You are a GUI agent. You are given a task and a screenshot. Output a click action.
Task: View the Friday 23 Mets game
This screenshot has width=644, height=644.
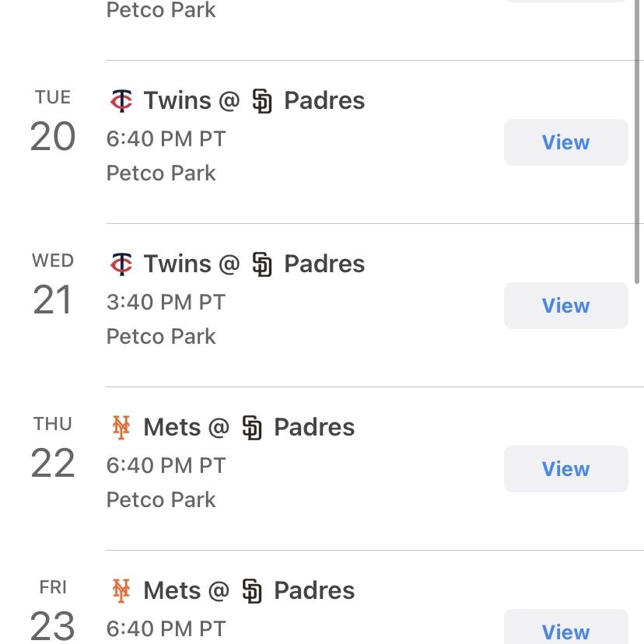coord(565,627)
